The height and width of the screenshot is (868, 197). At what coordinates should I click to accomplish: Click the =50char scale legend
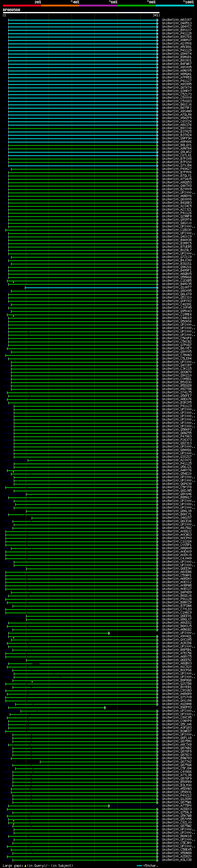click(x=147, y=865)
